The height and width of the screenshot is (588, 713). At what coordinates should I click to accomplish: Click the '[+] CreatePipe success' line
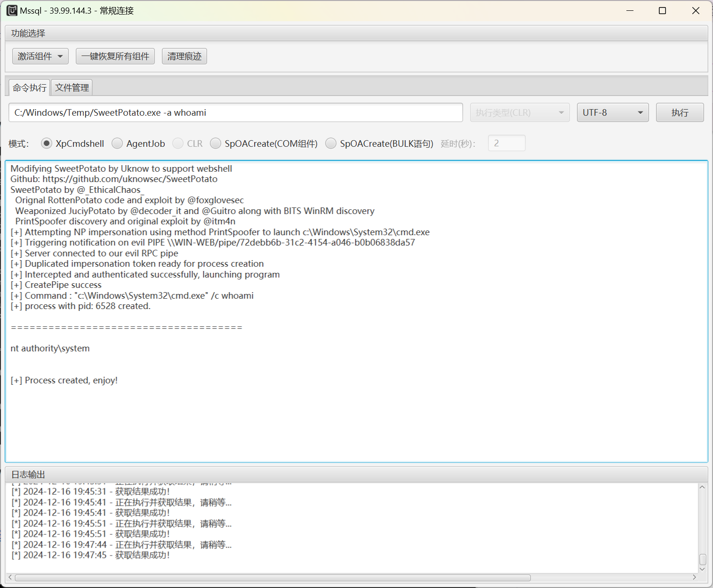(x=56, y=285)
